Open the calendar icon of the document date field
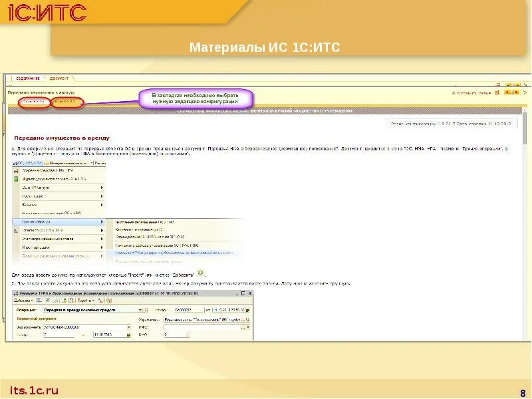This screenshot has width=532, height=399. click(x=247, y=310)
